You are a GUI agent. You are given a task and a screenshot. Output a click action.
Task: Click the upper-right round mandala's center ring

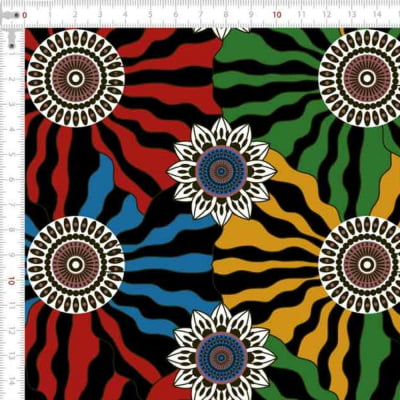tap(367, 78)
